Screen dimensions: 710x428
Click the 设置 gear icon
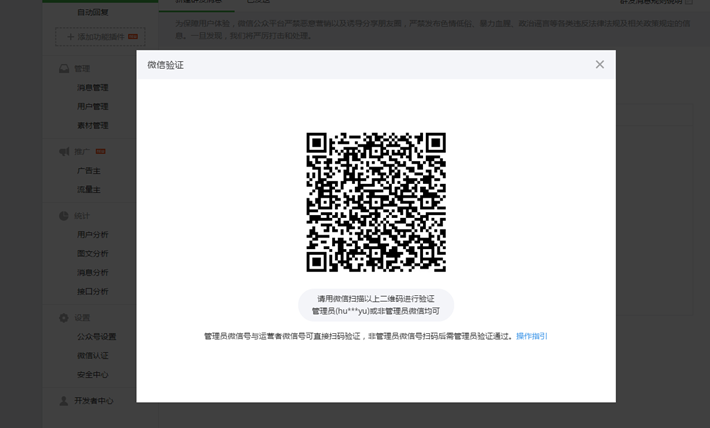64,318
